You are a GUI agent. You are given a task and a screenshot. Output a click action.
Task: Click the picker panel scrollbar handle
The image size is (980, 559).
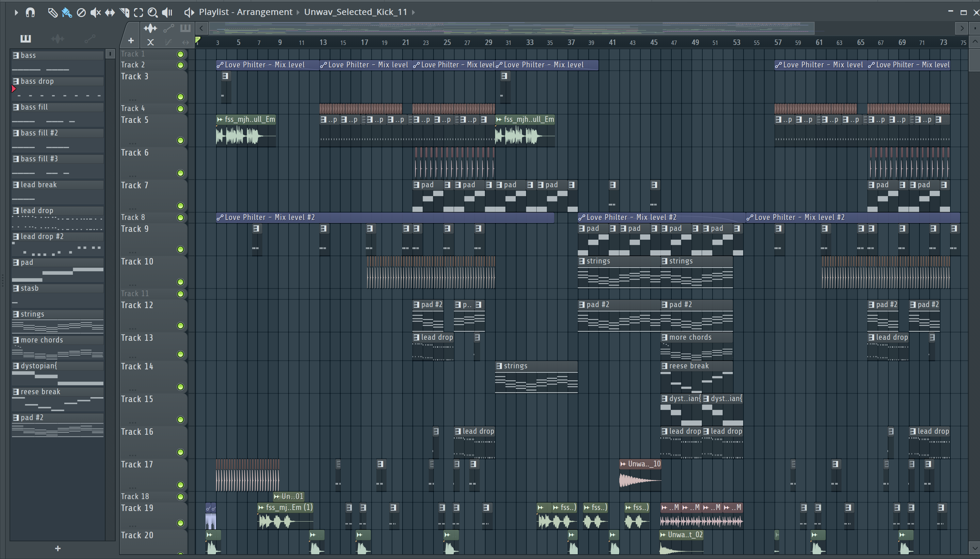[110, 54]
